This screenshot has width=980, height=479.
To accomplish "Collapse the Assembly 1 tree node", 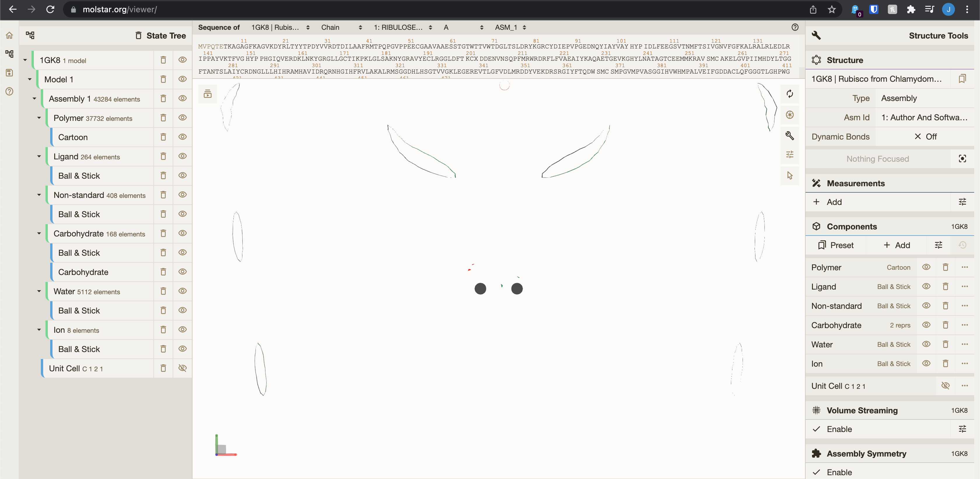I will (x=34, y=98).
